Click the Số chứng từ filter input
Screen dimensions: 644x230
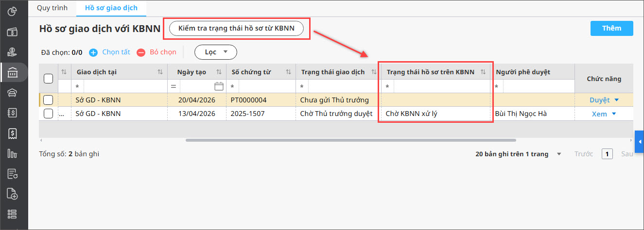[266, 86]
